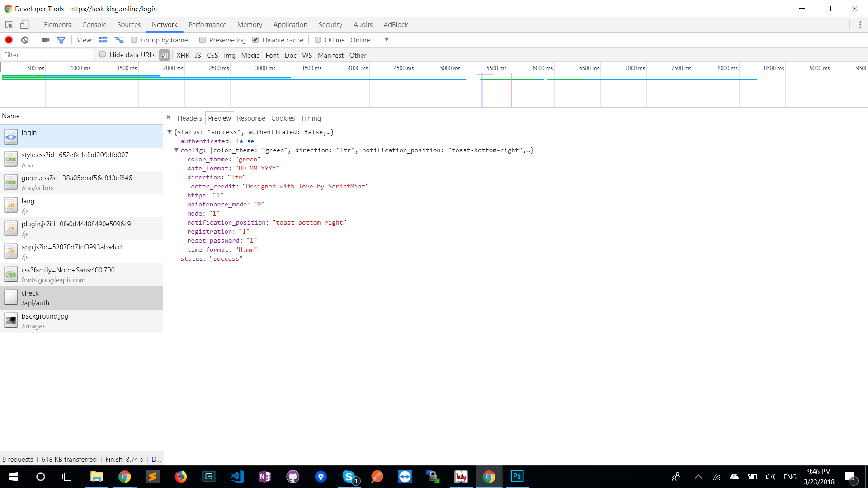Switch to large request rows view
This screenshot has height=488, width=868.
click(x=104, y=40)
